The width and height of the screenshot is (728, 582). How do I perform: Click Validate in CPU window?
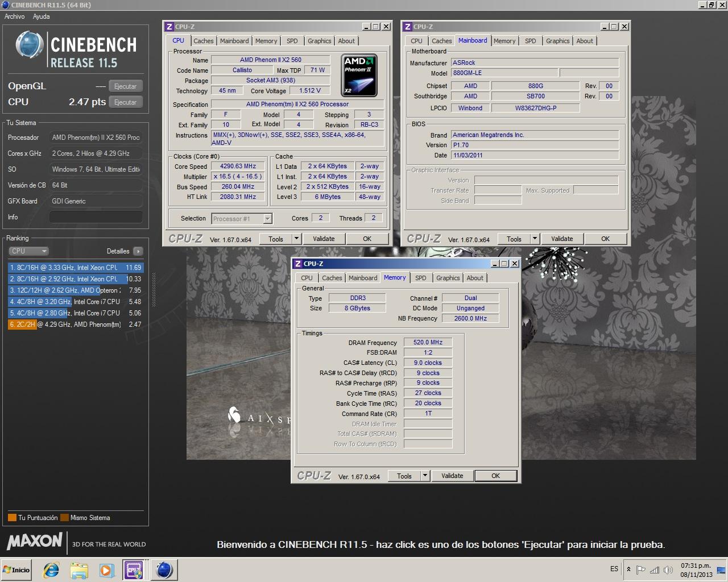[x=324, y=239]
